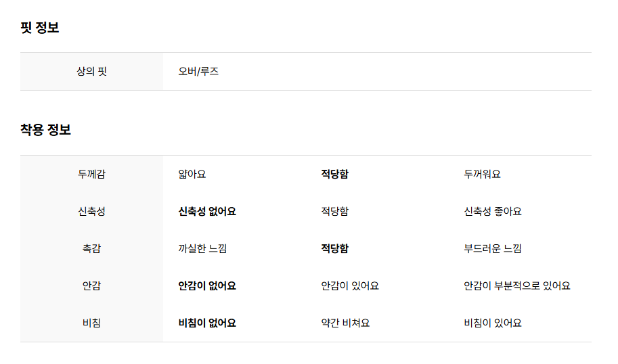Click the 상의 핏 row label

[x=91, y=71]
